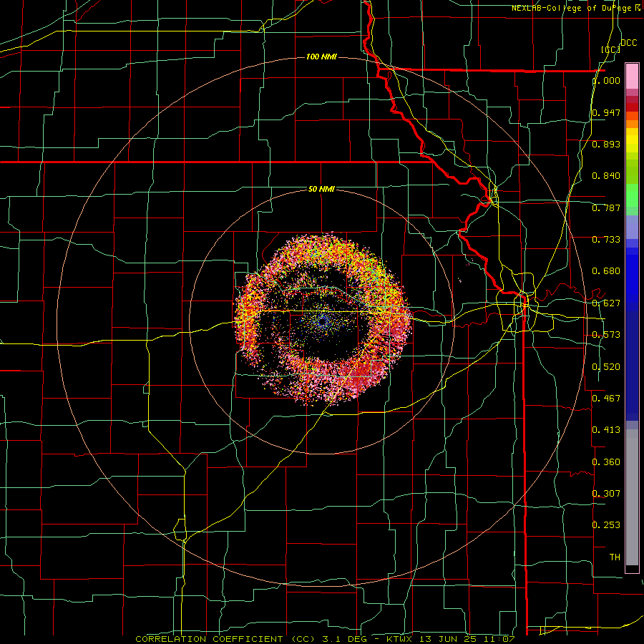Click the 0.840 scale value
The height and width of the screenshot is (644, 644).
click(606, 176)
